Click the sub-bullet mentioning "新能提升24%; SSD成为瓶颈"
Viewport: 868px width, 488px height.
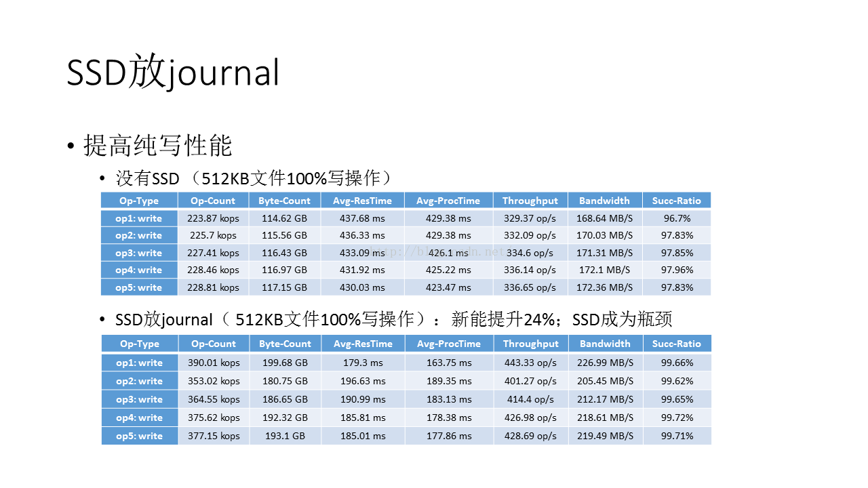click(x=393, y=320)
